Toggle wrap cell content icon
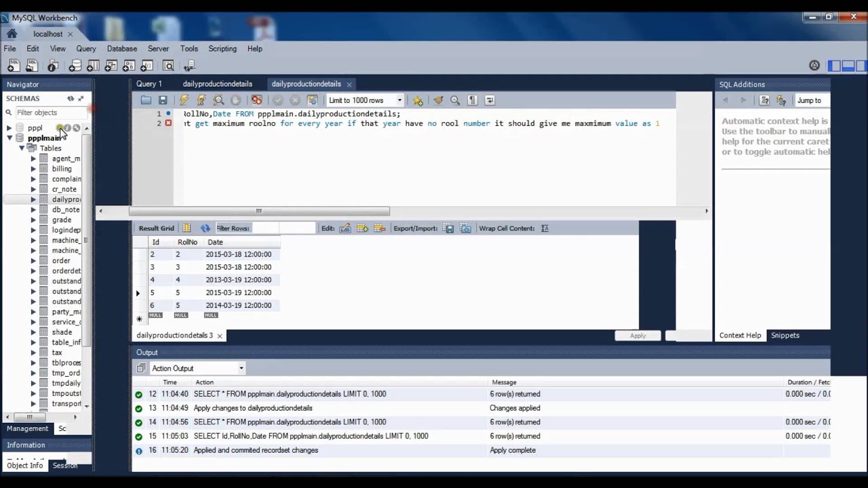The height and width of the screenshot is (488, 868). click(x=545, y=228)
